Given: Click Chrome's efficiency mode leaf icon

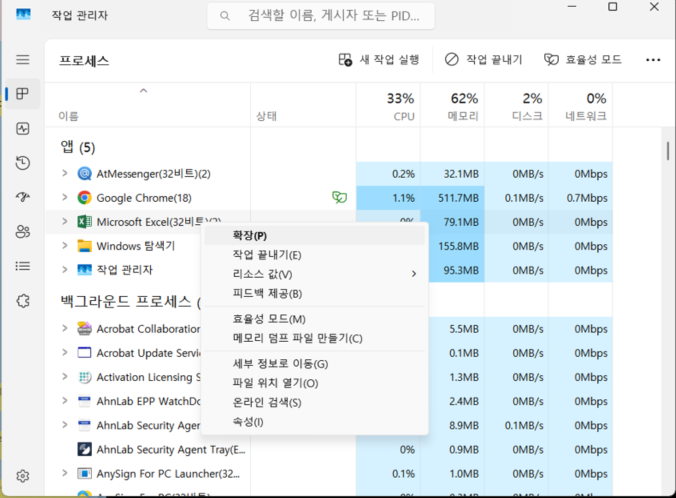Looking at the screenshot, I should (339, 197).
